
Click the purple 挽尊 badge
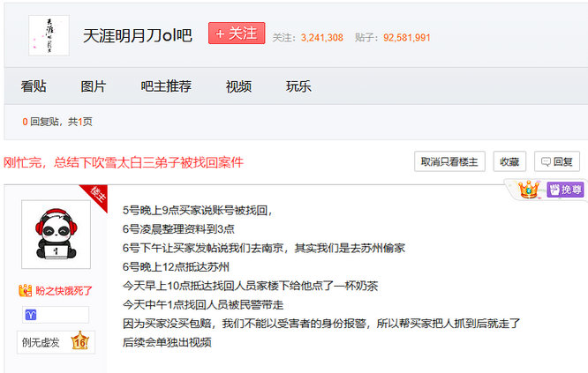click(x=565, y=189)
